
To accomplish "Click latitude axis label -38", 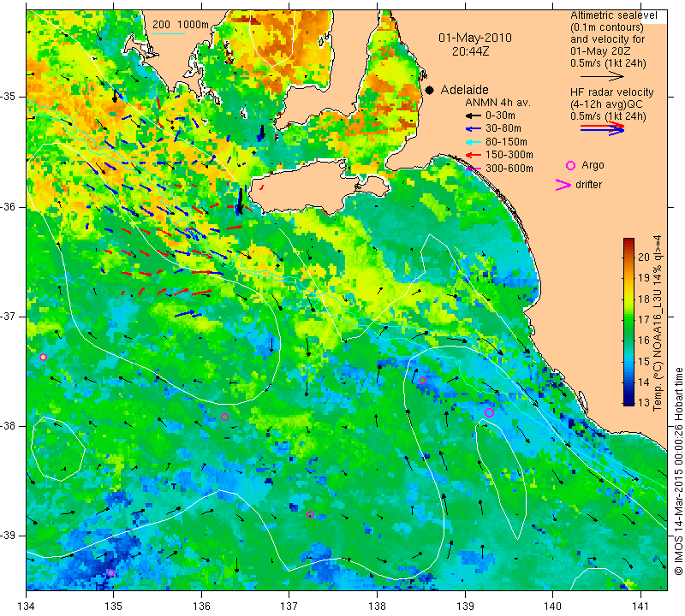I will [8, 426].
